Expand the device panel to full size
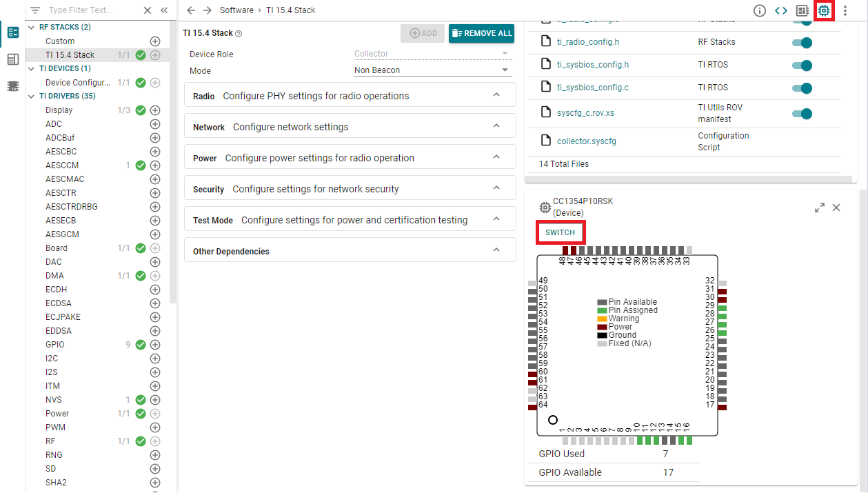Image resolution: width=868 pixels, height=493 pixels. [819, 208]
